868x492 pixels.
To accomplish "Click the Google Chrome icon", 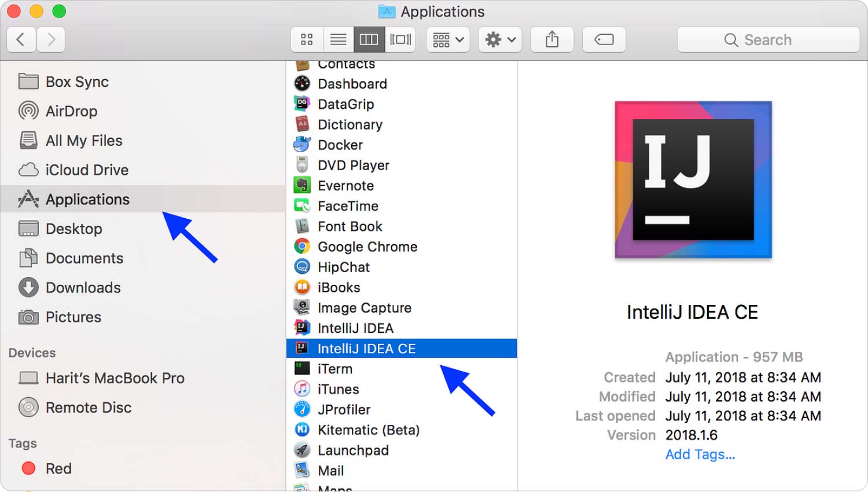I will (302, 246).
